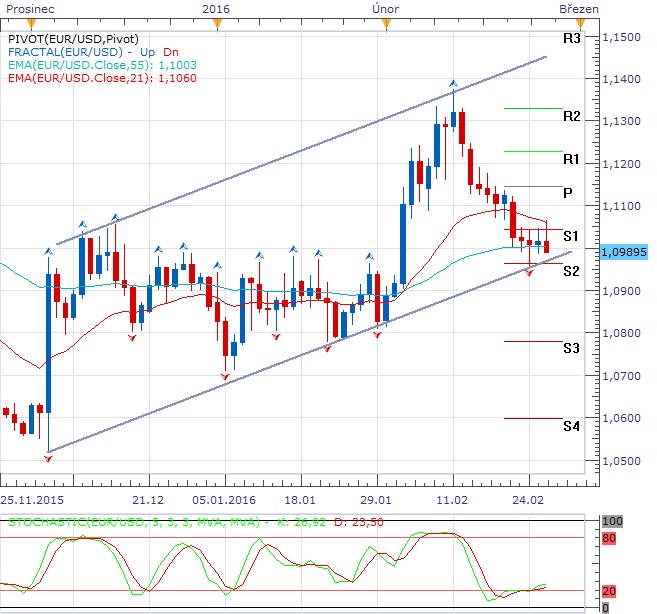657x614 pixels.
Task: Click the orange marker under Březen
Action: (x=566, y=20)
